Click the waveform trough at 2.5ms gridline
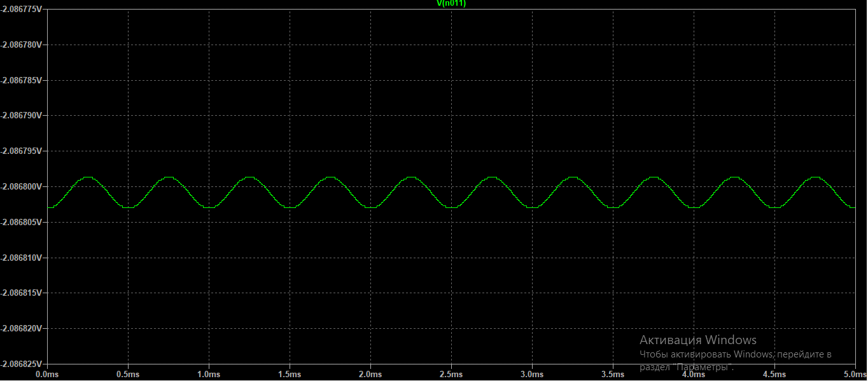 (x=451, y=207)
